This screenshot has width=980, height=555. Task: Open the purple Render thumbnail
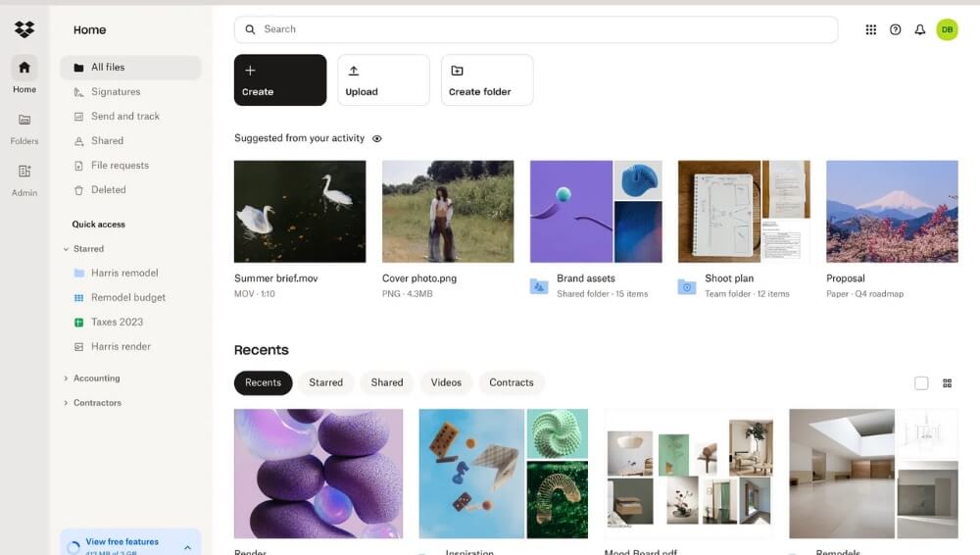[318, 474]
